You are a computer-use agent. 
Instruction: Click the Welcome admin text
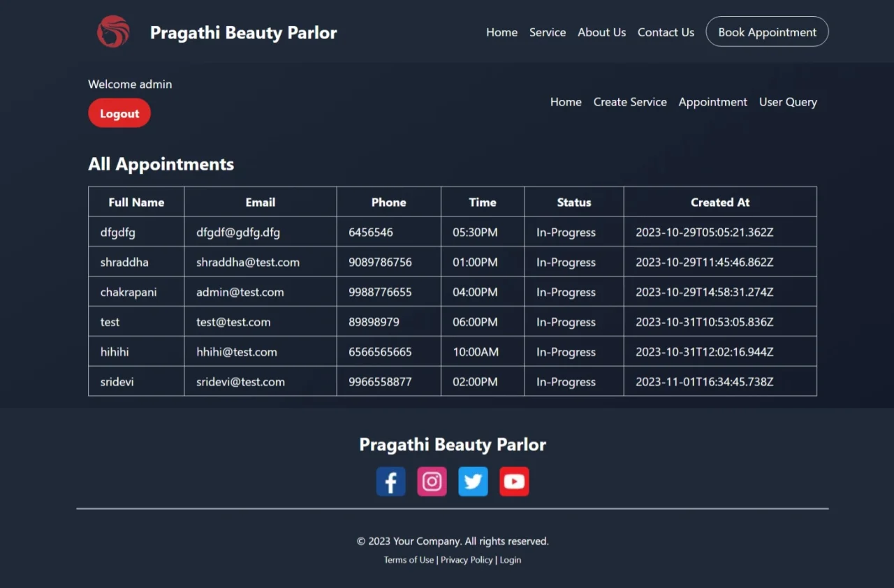130,84
